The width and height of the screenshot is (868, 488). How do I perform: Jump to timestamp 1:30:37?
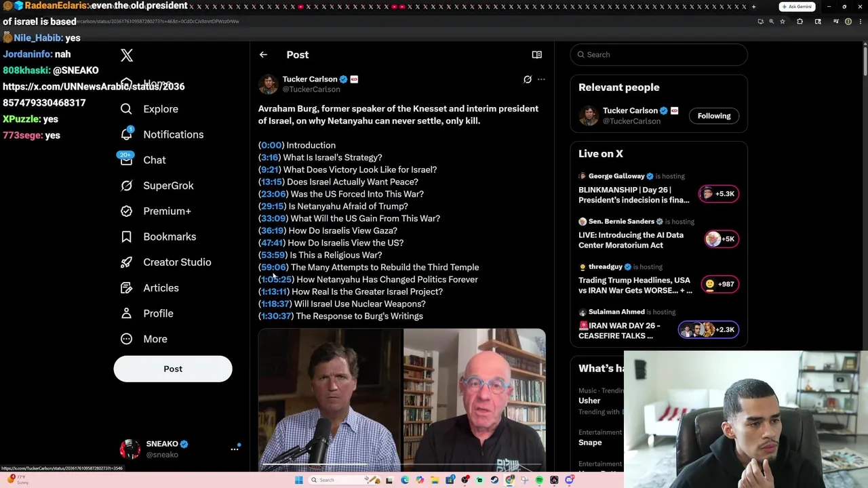pos(276,316)
